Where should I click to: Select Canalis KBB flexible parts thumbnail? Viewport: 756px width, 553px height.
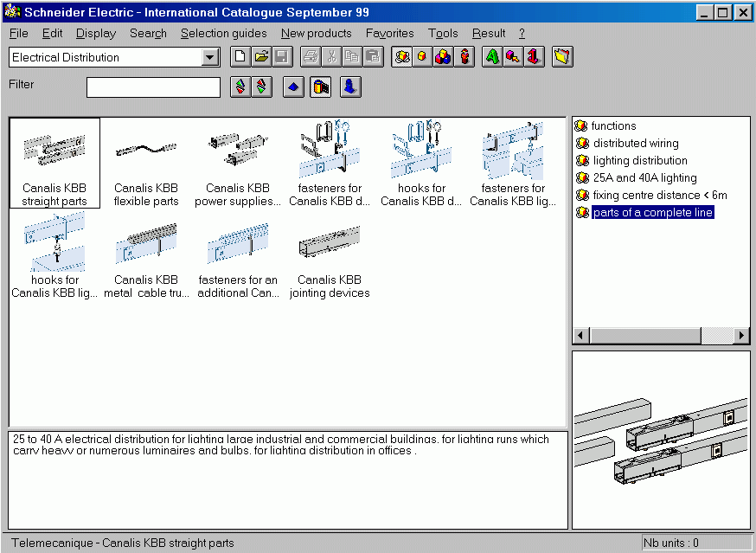(146, 163)
